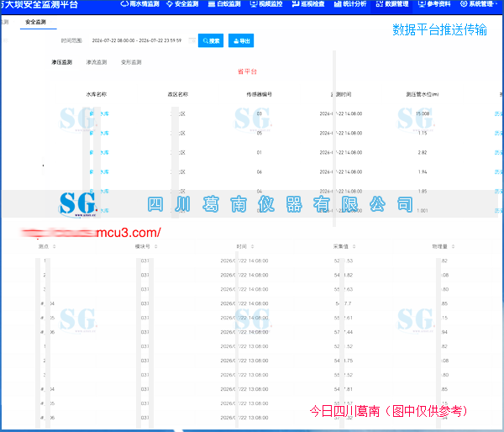Select the 渗压监测 tab

coord(61,62)
